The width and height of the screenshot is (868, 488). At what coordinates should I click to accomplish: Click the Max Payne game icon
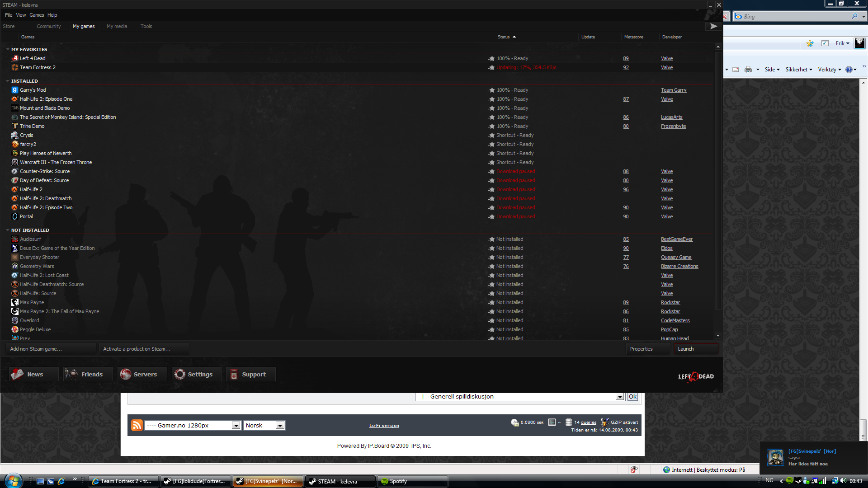[15, 302]
